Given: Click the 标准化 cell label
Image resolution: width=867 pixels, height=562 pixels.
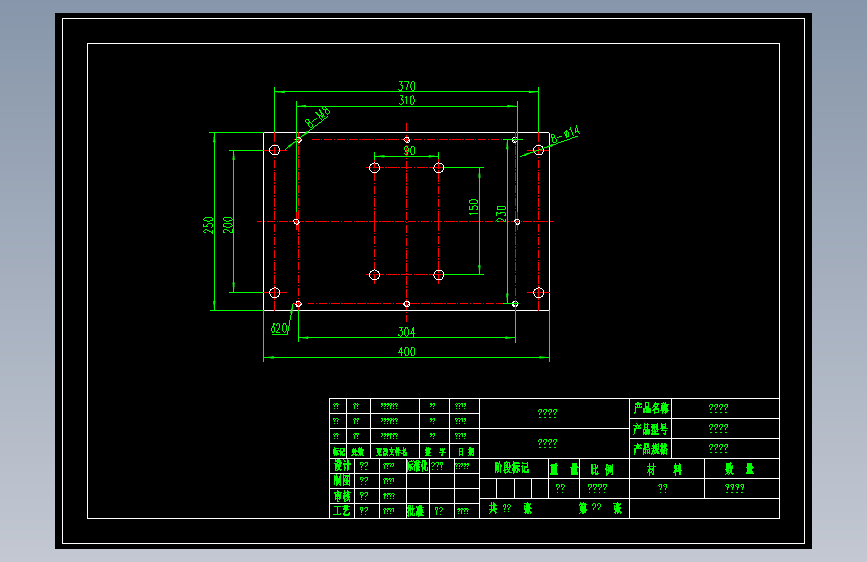Looking at the screenshot, I should coord(417,466).
